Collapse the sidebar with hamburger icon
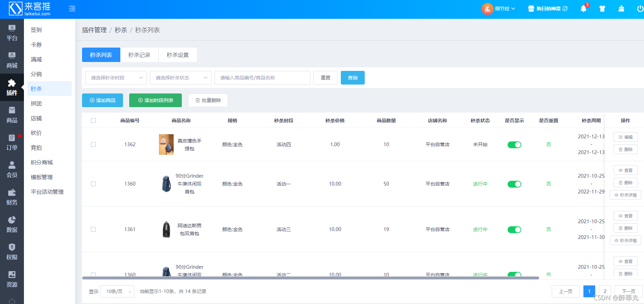 72,9
